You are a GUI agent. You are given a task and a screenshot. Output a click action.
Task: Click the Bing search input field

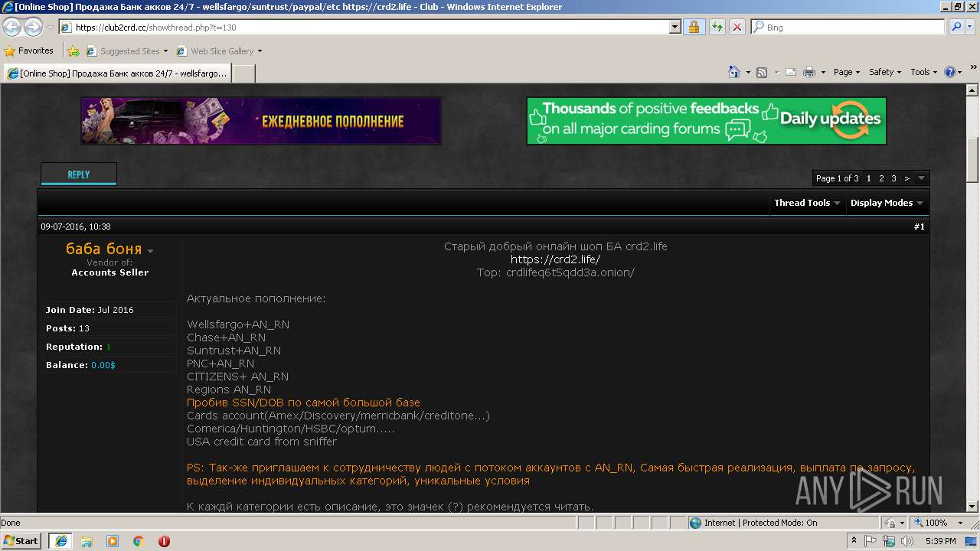click(848, 27)
